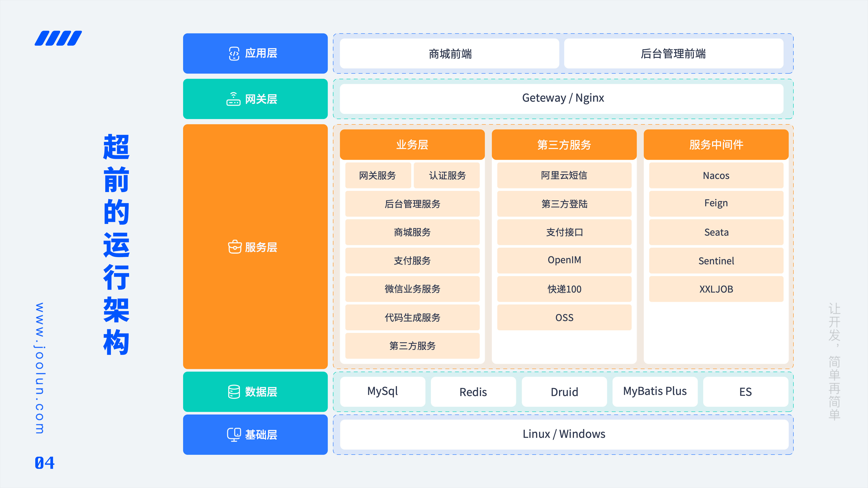Select the 阿里云短信 cell
The width and height of the screenshot is (868, 488).
click(x=564, y=176)
